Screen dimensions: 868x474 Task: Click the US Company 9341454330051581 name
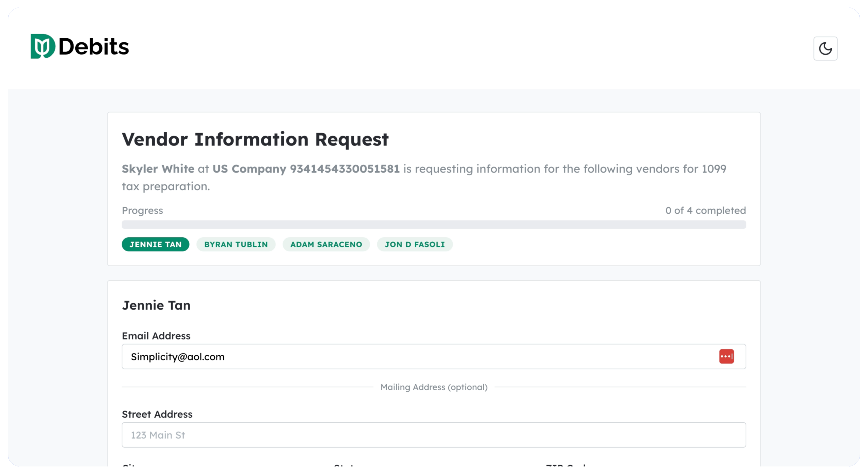306,169
